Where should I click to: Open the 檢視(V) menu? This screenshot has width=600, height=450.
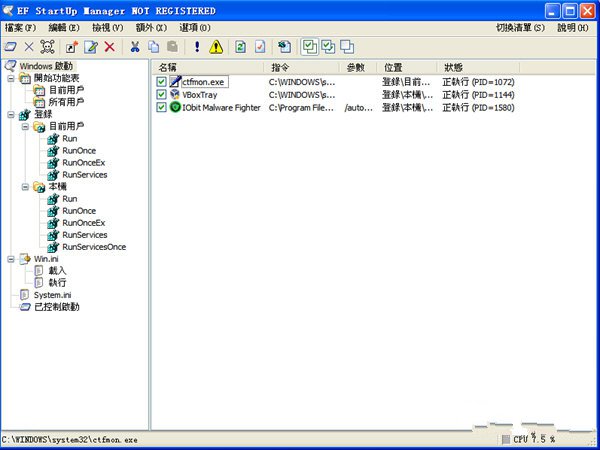click(x=108, y=28)
